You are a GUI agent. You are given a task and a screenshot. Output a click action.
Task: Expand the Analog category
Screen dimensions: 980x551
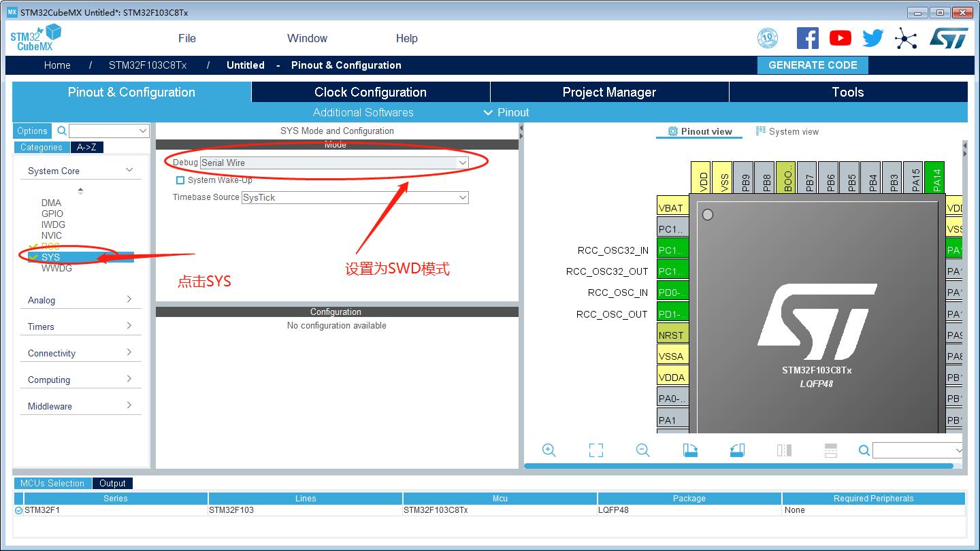129,299
